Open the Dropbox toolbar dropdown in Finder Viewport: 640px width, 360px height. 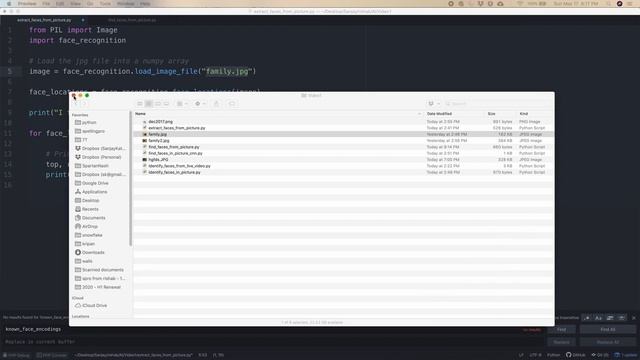[433, 104]
